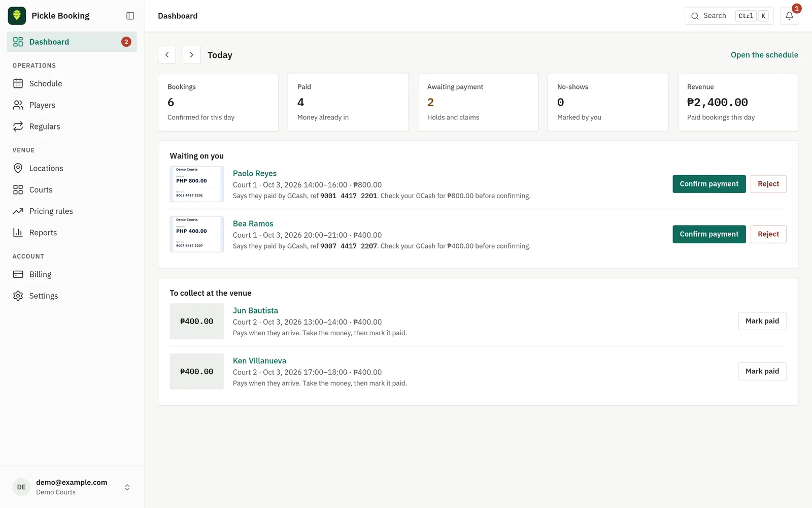Reject Bea Ramos payment claim
Image resolution: width=812 pixels, height=508 pixels.
768,234
